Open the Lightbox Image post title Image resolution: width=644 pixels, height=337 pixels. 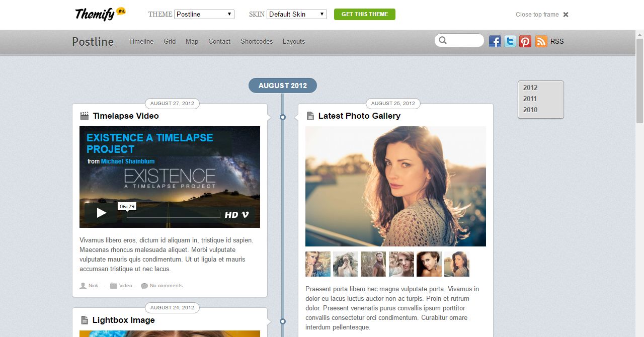(x=124, y=320)
